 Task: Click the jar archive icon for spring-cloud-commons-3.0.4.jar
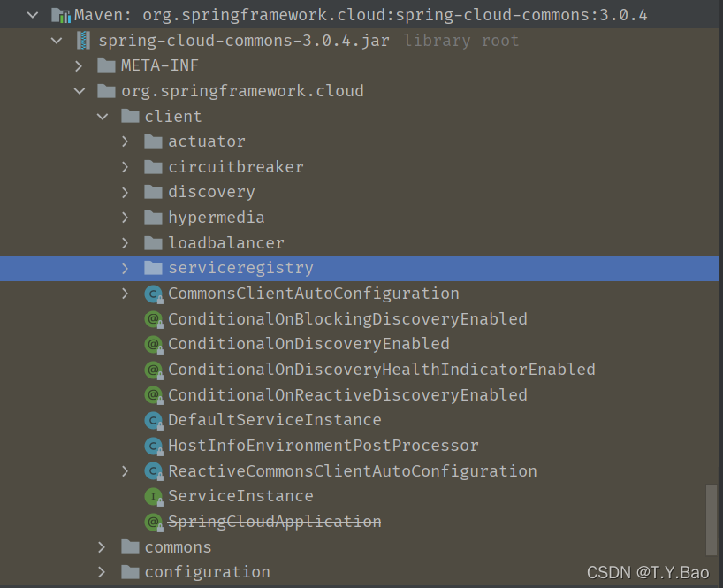pyautogui.click(x=83, y=41)
